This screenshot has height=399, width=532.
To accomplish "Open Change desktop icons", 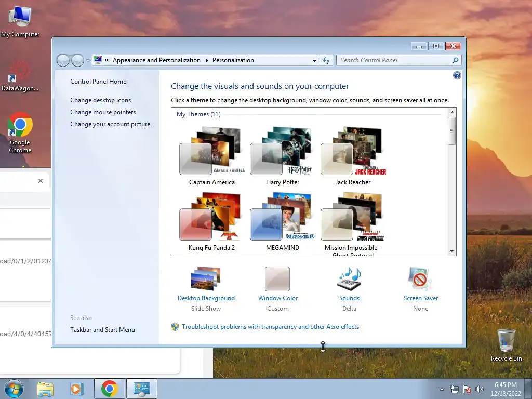I will point(100,100).
